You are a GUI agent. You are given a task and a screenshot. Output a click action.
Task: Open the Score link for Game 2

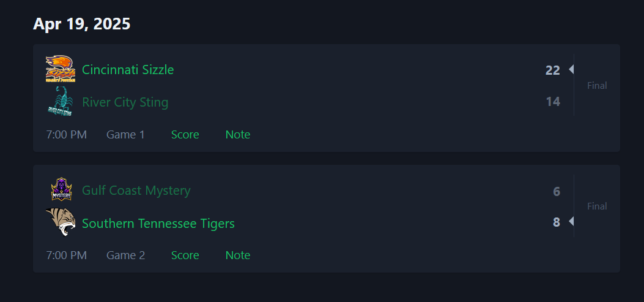[185, 255]
